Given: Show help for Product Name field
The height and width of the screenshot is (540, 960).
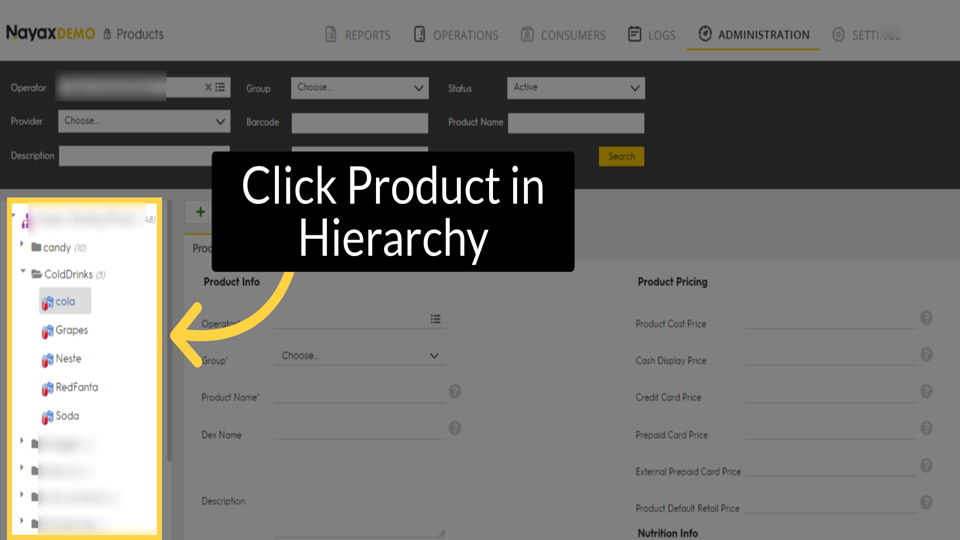Looking at the screenshot, I should pos(455,391).
